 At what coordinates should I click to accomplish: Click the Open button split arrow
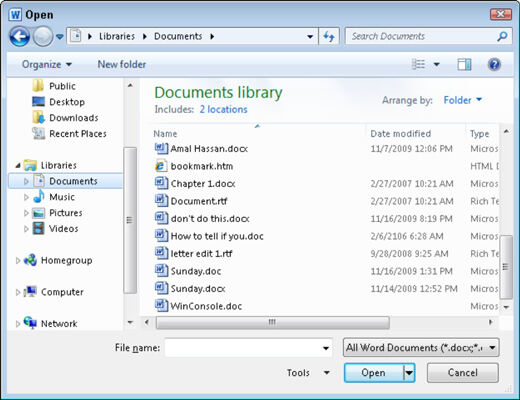(409, 373)
